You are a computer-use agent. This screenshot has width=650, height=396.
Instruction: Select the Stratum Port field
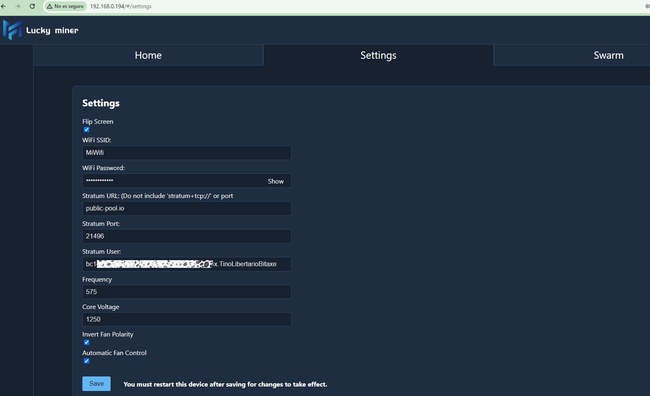tap(187, 236)
